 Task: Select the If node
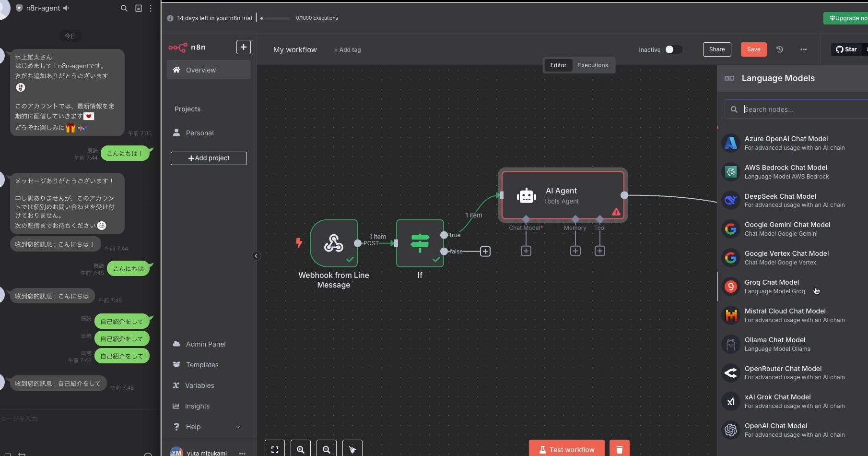[420, 243]
